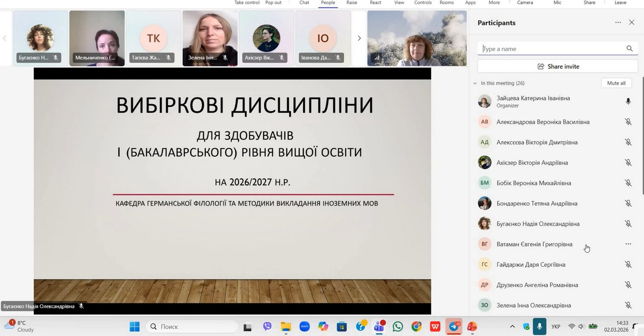Viewport: 644px width, 336px height.
Task: Open Viber from the taskbar
Action: (x=267, y=326)
